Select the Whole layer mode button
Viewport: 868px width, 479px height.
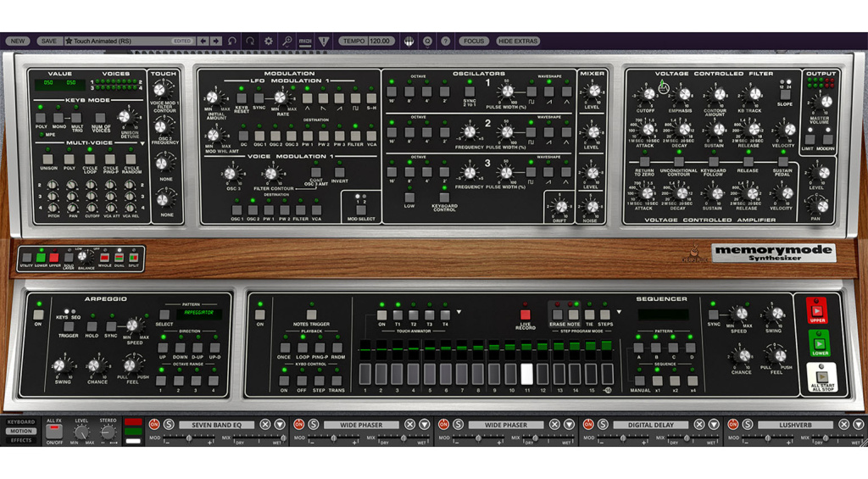(104, 258)
